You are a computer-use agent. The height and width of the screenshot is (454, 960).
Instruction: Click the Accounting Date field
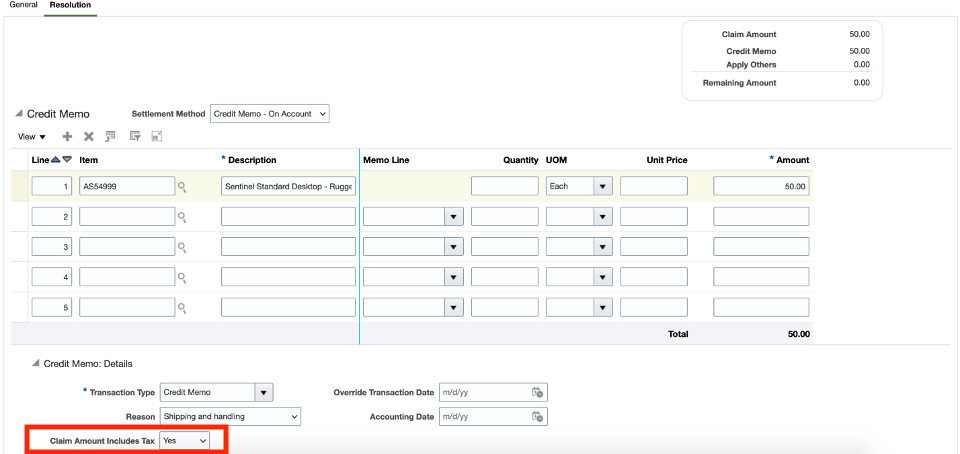point(484,417)
